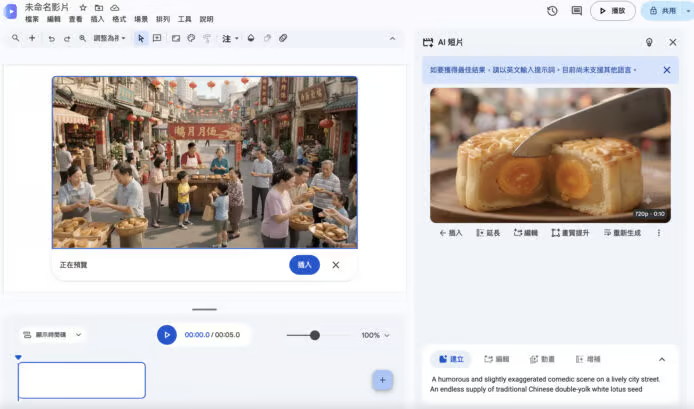Collapse the prompt box with chevron
The width and height of the screenshot is (694, 409).
point(662,359)
